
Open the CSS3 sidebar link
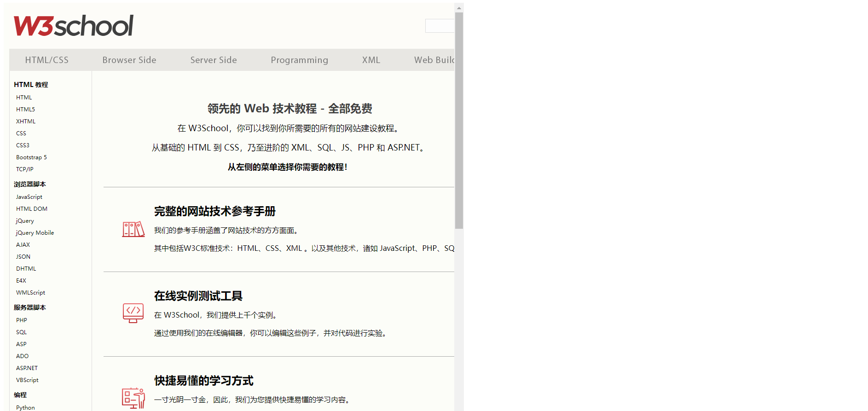(23, 145)
